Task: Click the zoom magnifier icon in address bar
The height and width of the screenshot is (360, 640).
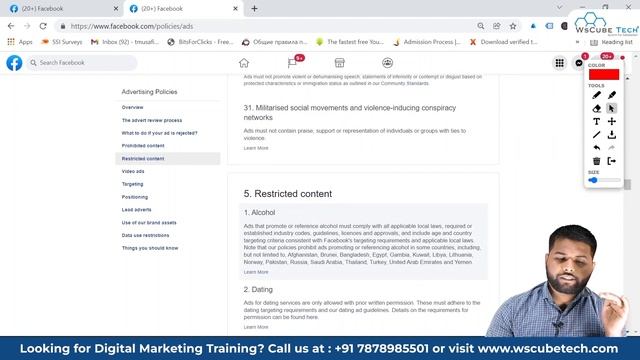Action: click(x=481, y=26)
